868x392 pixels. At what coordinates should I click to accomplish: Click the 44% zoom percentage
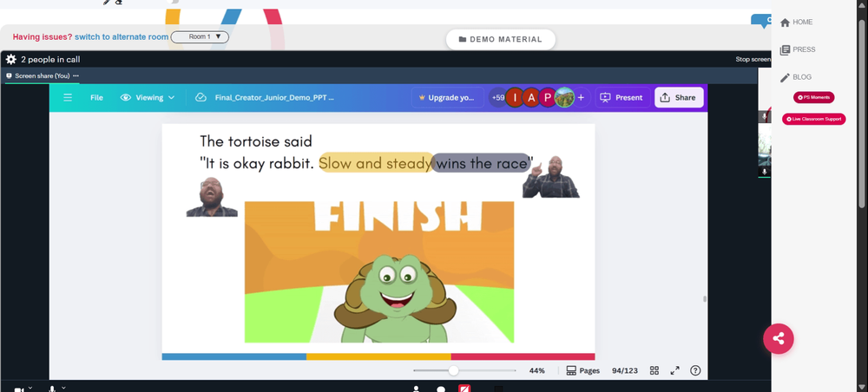537,370
